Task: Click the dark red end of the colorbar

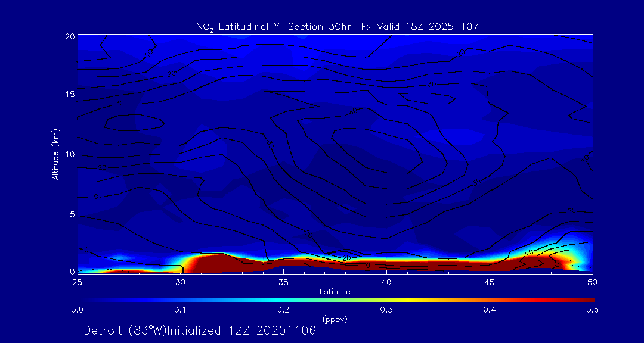Action: pos(587,300)
